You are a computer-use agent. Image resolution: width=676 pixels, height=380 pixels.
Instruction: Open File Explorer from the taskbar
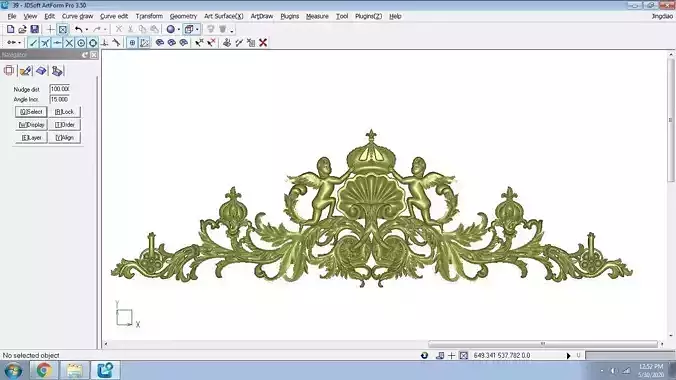click(75, 371)
